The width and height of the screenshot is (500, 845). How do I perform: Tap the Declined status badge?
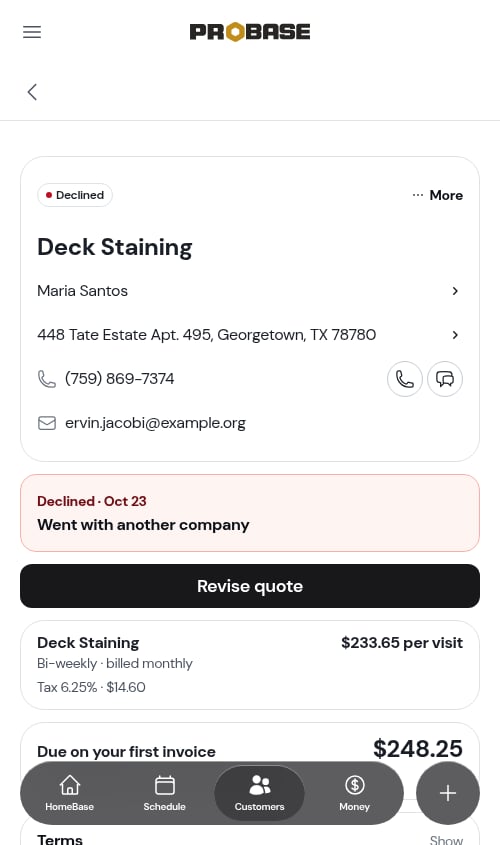click(75, 195)
